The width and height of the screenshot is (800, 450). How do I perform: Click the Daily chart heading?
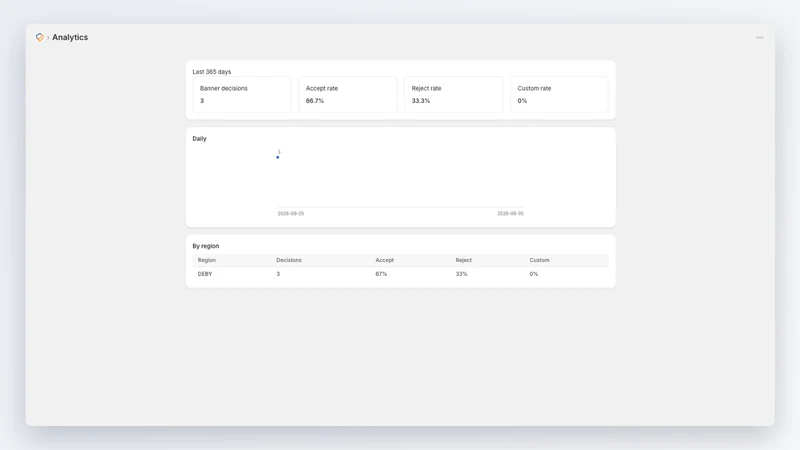tap(199, 138)
